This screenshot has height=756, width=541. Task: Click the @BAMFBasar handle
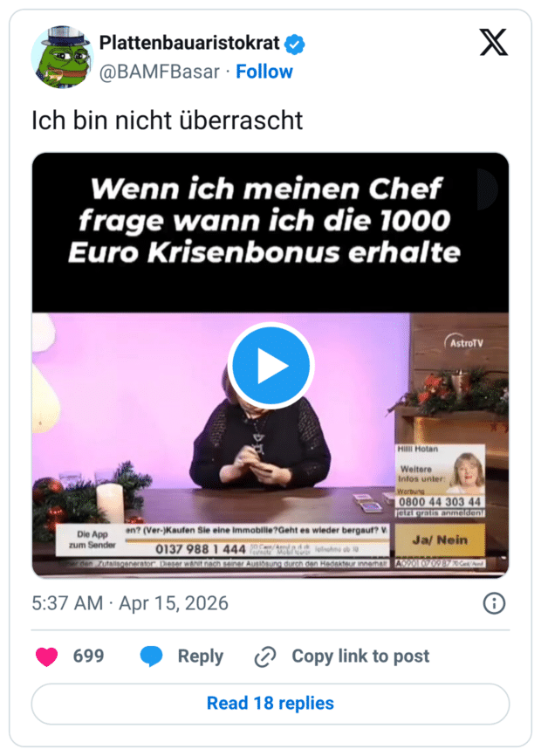pyautogui.click(x=160, y=72)
